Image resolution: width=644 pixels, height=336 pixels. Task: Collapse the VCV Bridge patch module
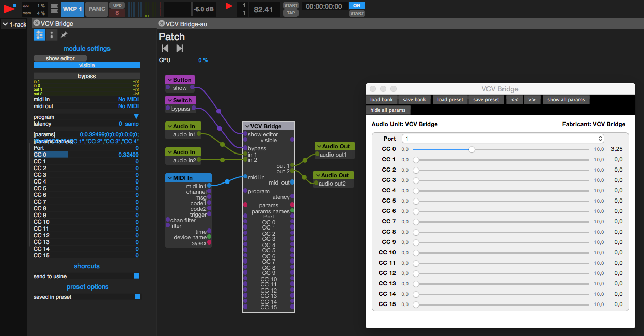(247, 126)
